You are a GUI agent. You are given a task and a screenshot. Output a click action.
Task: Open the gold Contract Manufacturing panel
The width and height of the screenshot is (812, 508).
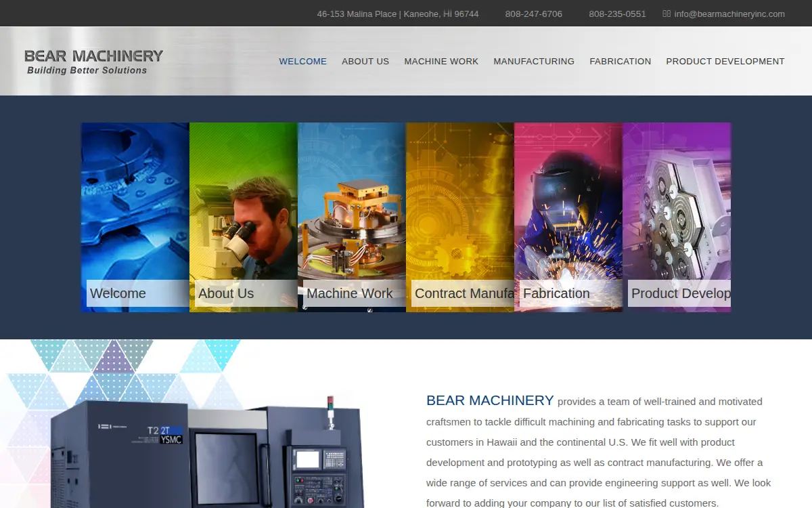click(460, 217)
